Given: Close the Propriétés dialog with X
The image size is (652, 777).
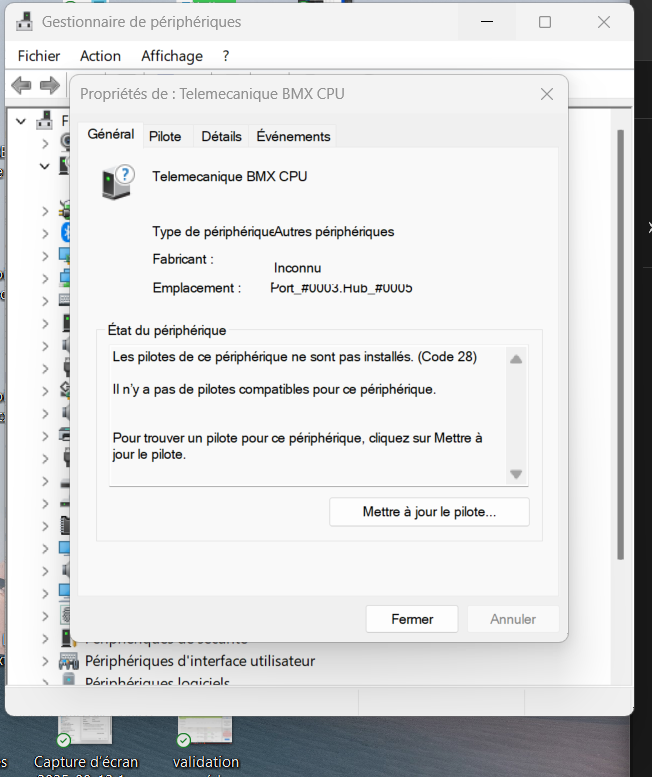Looking at the screenshot, I should coord(547,94).
